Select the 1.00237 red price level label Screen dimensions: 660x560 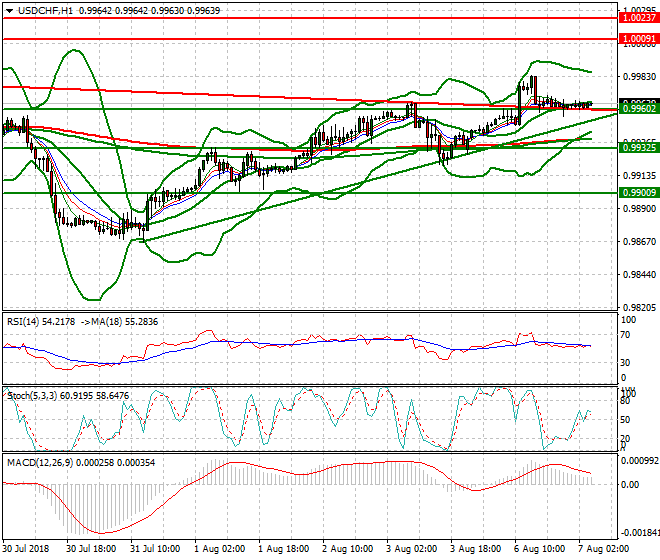[639, 18]
